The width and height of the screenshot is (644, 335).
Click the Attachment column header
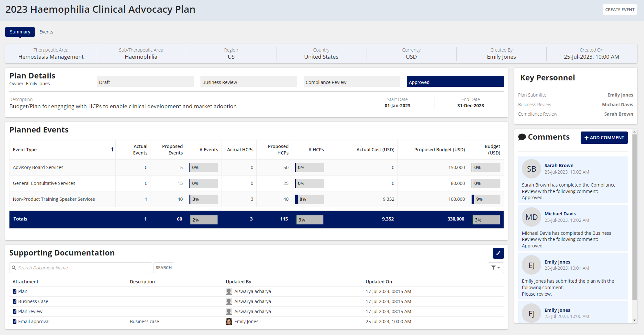coord(25,281)
